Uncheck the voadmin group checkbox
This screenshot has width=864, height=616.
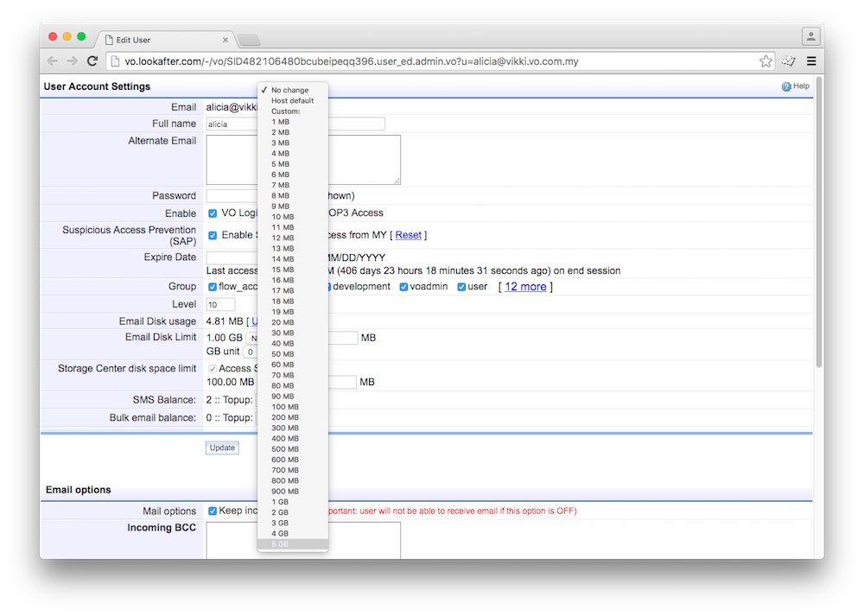point(403,287)
